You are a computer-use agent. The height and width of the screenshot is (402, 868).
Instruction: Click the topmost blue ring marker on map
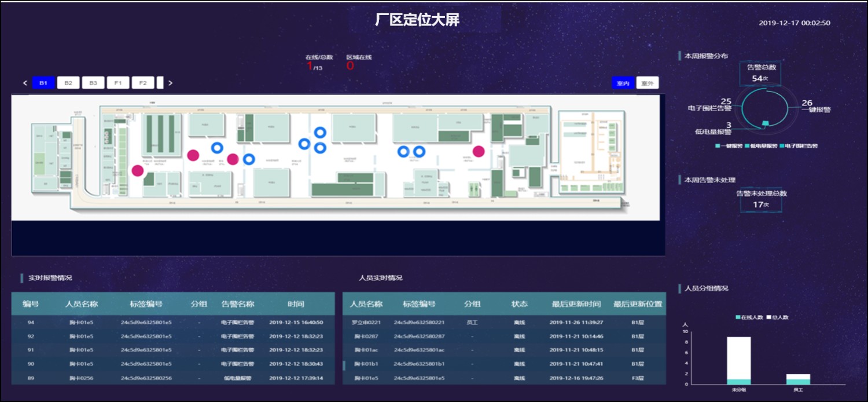[319, 133]
